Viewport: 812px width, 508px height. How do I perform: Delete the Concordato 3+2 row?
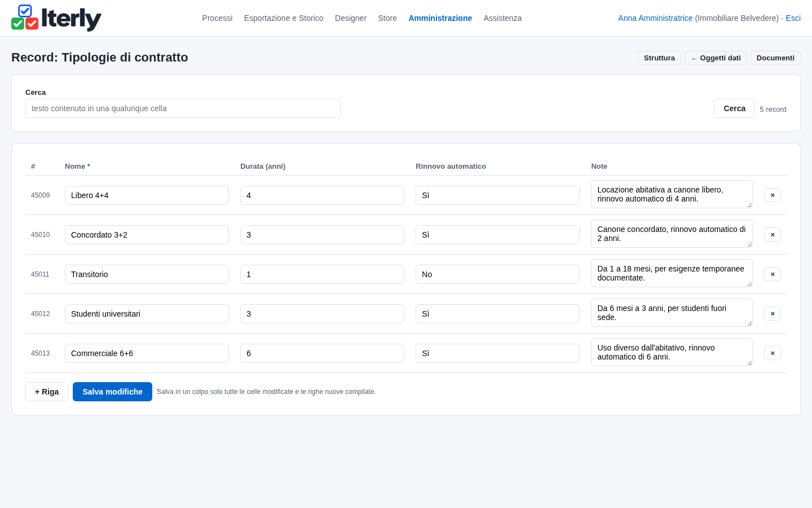coord(773,235)
